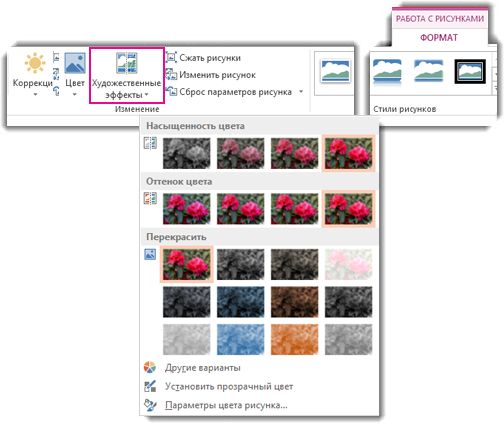Select the washout pink recolor thumbnail
This screenshot has height=423, width=504.
349,264
